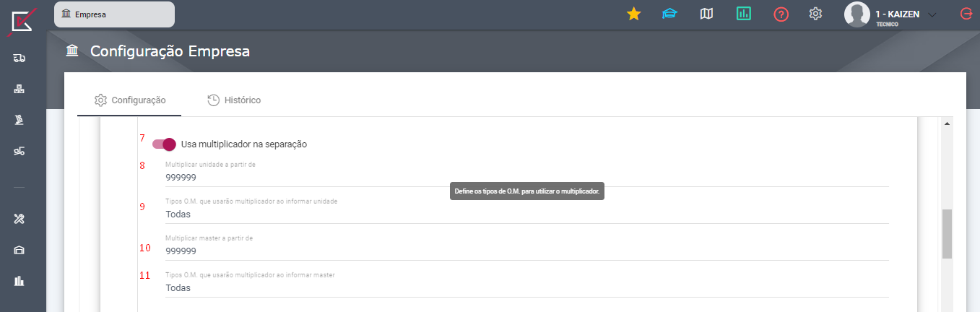Expand the 1 - KAIZEN user dropdown arrow

pyautogui.click(x=932, y=14)
